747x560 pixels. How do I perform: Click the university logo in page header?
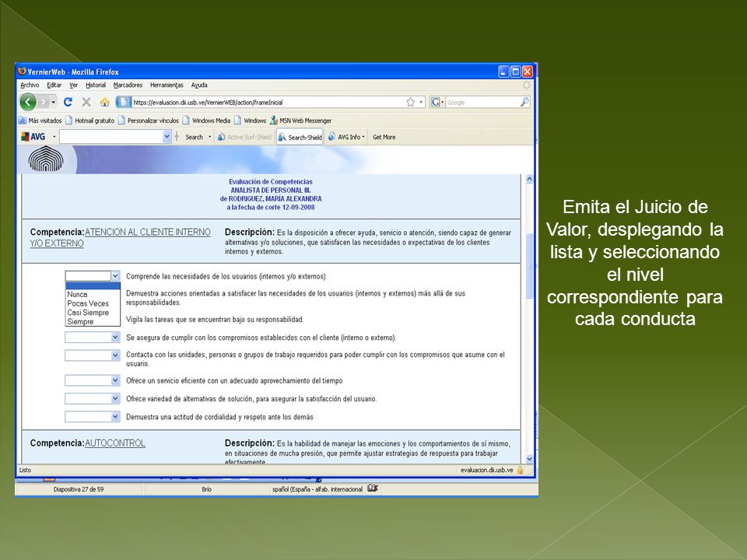46,159
